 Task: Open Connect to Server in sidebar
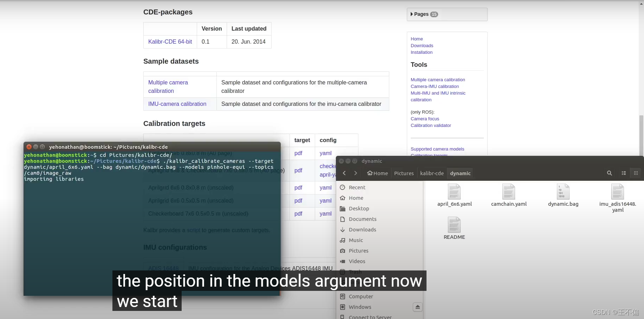[x=370, y=317]
